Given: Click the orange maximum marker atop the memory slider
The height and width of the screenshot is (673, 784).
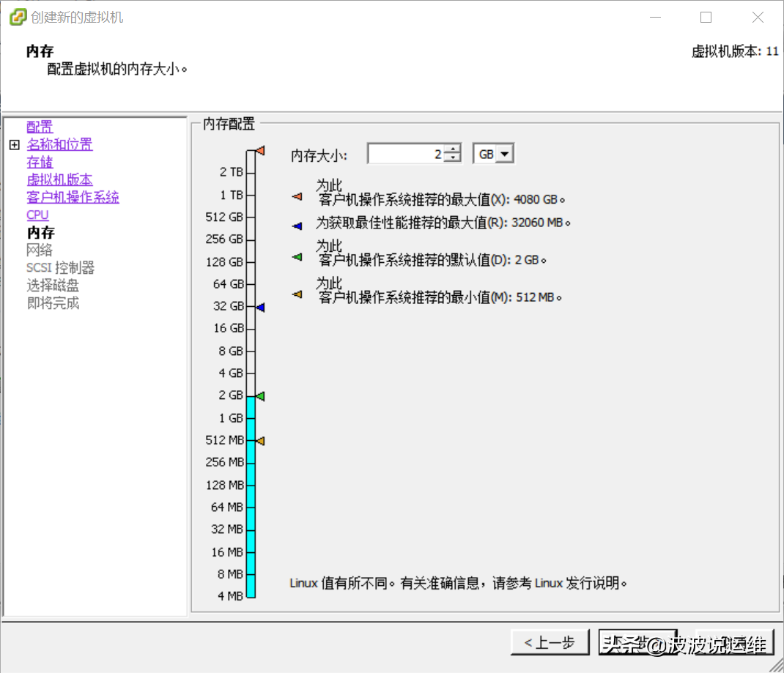Looking at the screenshot, I should click(260, 150).
